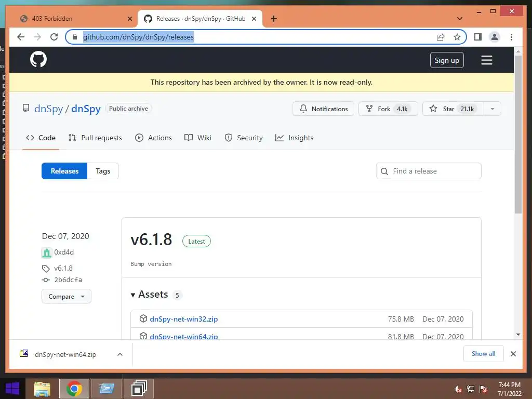Open the Wiki tab
Viewport: 532px width, 399px height.
click(x=198, y=138)
